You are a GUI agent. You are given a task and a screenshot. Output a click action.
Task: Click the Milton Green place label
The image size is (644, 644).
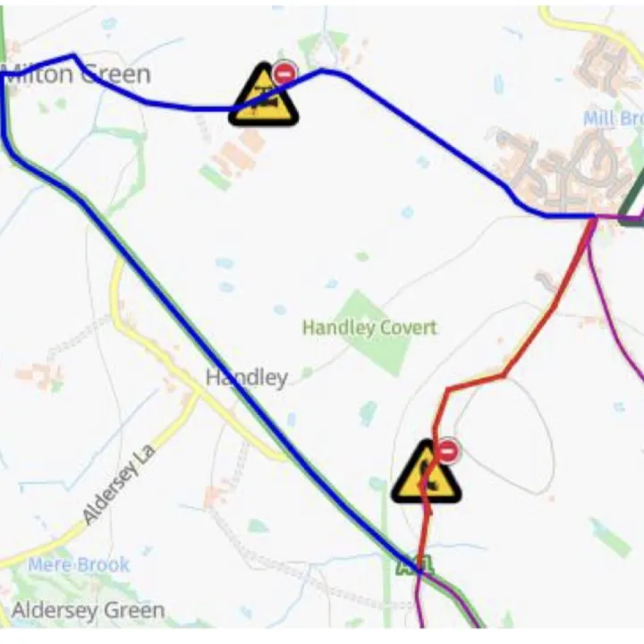point(76,74)
